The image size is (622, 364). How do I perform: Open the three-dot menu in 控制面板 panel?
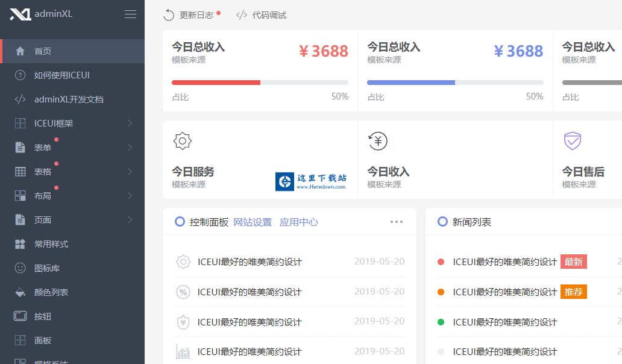point(396,222)
